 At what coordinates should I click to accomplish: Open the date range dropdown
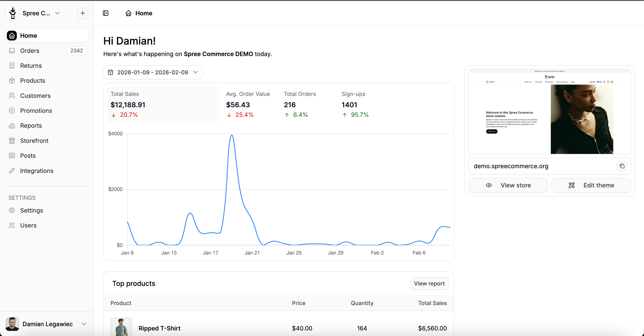coord(153,72)
